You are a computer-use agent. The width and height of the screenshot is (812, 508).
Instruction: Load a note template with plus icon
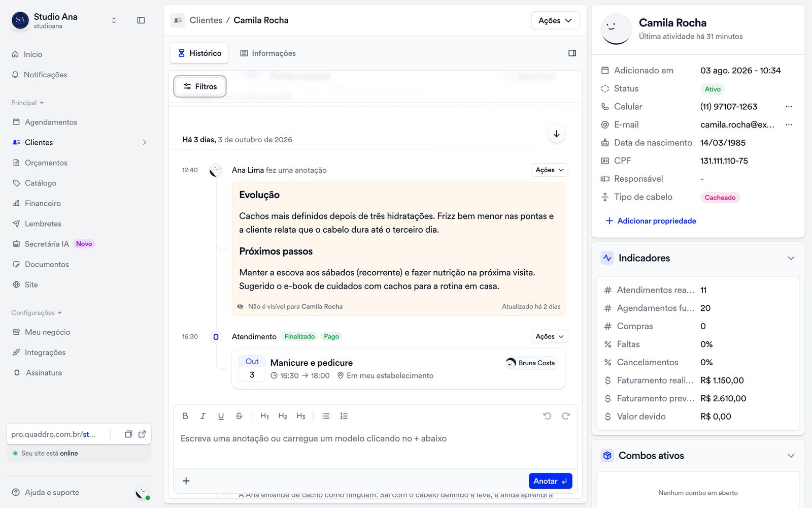186,481
